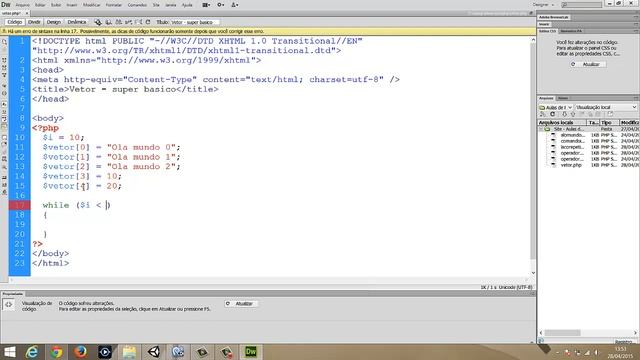Image resolution: width=640 pixels, height=360 pixels.
Task: Open the Arquivo menu
Action: (x=22, y=5)
